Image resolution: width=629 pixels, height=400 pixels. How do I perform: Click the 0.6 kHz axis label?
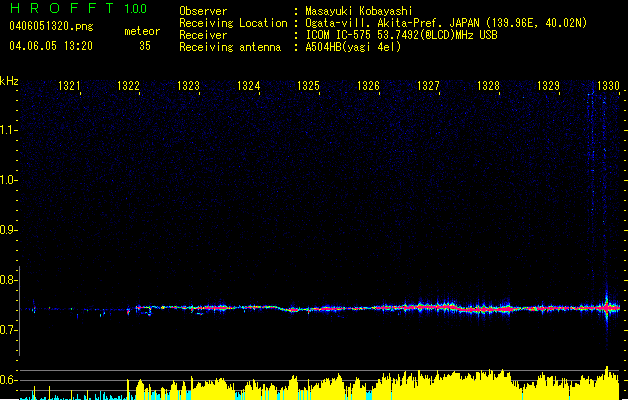8,380
